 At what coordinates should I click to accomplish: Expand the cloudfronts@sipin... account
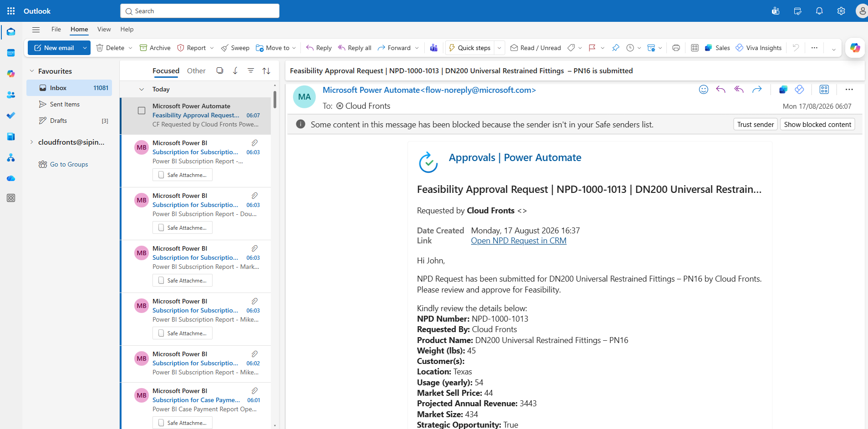(x=32, y=142)
